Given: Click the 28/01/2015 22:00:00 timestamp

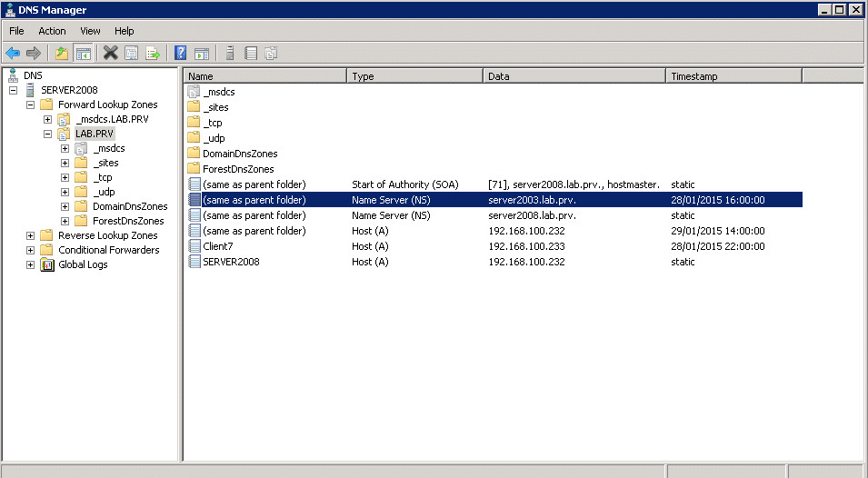Looking at the screenshot, I should click(x=718, y=246).
